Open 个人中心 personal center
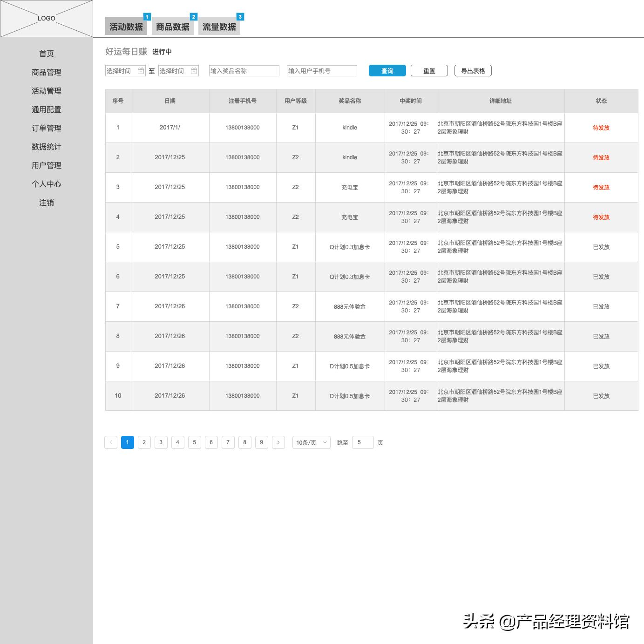 pyautogui.click(x=46, y=184)
